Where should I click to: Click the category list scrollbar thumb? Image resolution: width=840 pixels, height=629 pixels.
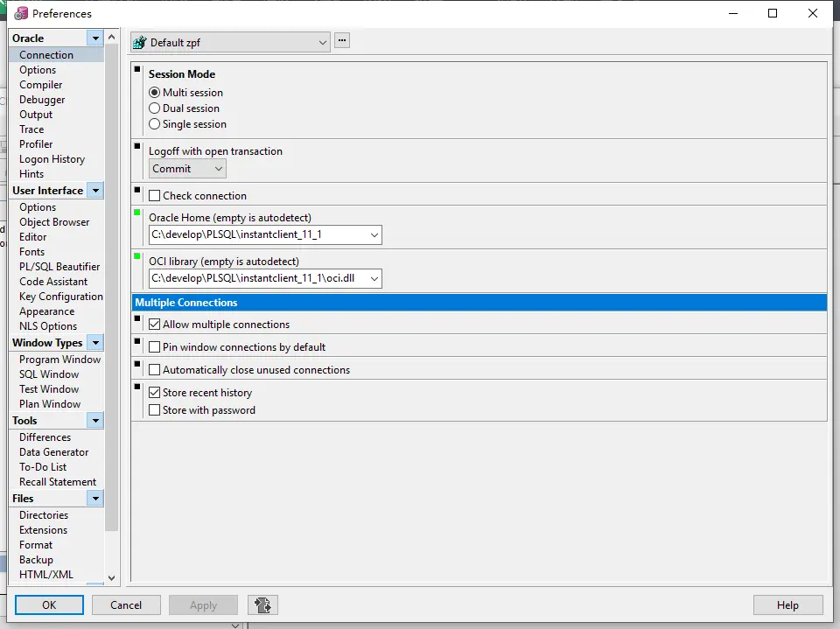click(x=111, y=288)
